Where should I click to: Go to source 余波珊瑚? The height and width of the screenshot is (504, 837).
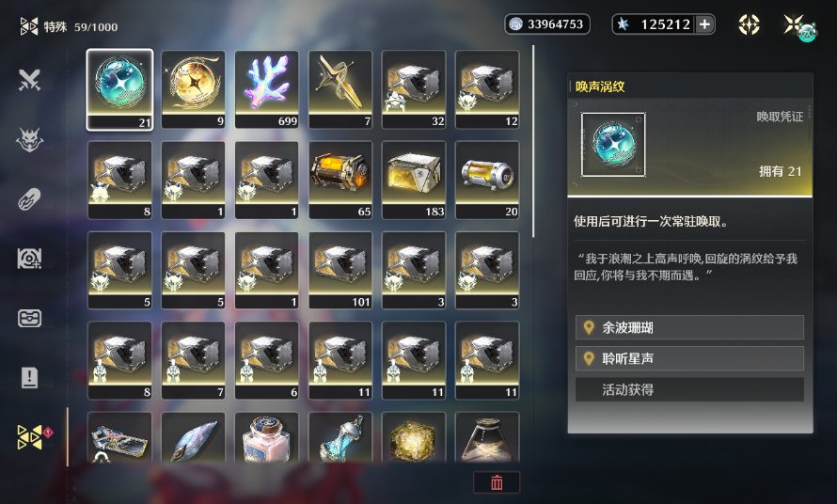pyautogui.click(x=689, y=327)
